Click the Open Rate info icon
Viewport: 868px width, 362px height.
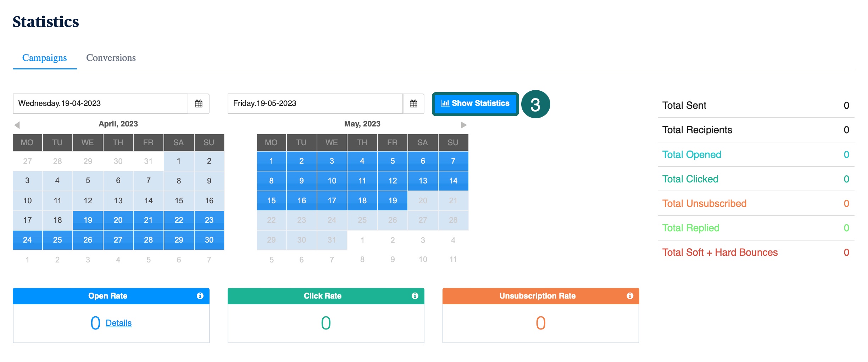pyautogui.click(x=200, y=296)
